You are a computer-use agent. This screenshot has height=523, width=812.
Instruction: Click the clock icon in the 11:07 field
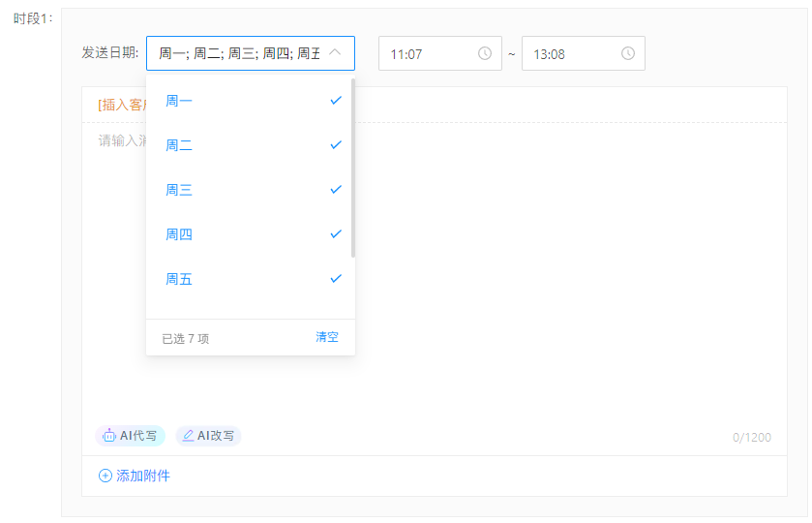(x=485, y=53)
